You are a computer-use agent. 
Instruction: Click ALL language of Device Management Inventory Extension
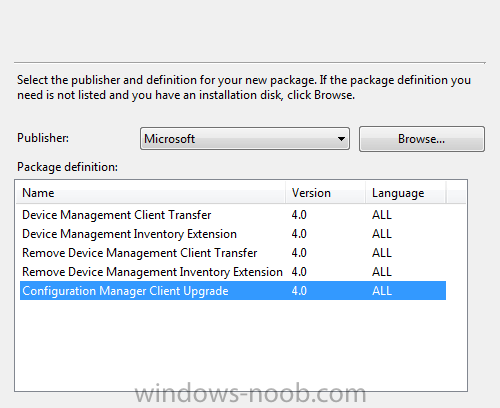point(382,234)
